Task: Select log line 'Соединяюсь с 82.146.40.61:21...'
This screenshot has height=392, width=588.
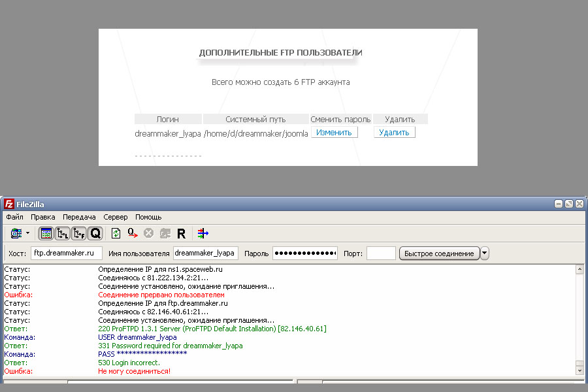Action: point(154,312)
